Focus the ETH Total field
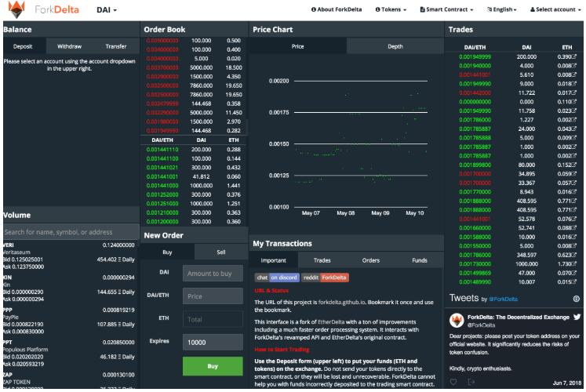Image resolution: width=586 pixels, height=392 pixels. click(213, 319)
